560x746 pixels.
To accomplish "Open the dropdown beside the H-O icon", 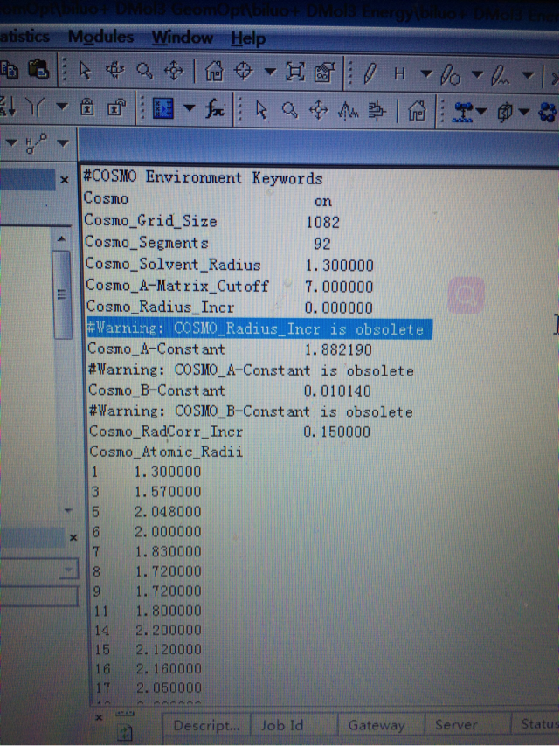I will click(63, 142).
